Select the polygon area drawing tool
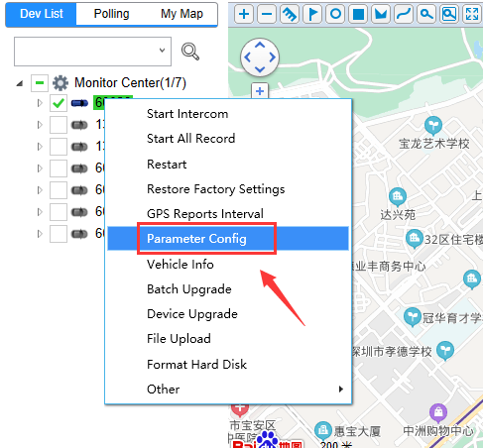Viewport: 483px width, 448px height. coord(381,14)
